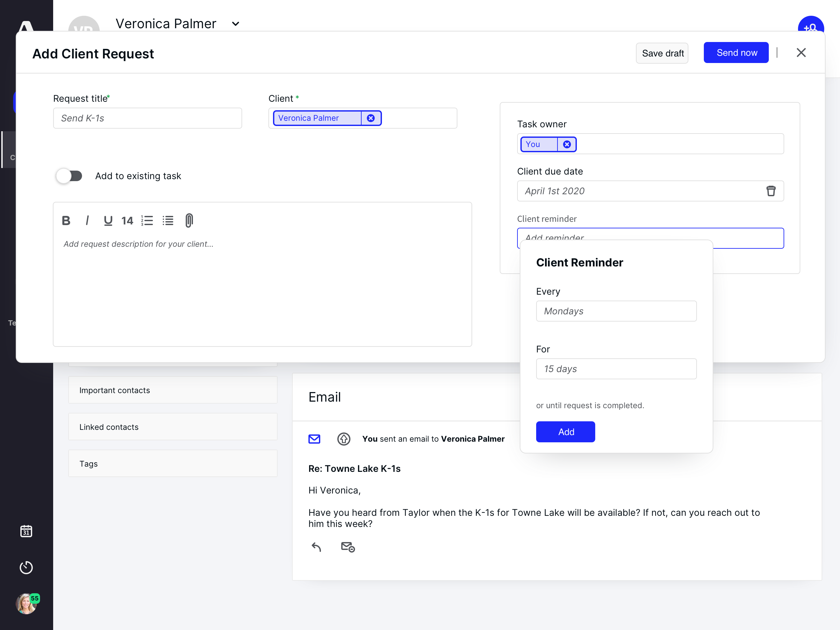
Task: Delete the client due date
Action: click(x=770, y=191)
